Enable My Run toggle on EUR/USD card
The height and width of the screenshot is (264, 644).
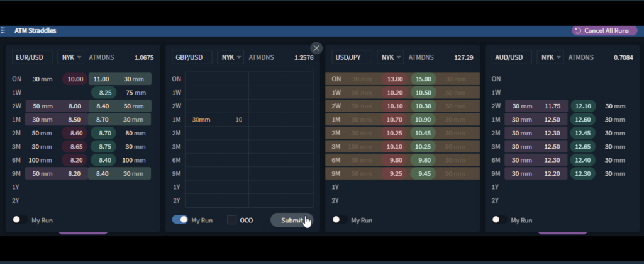point(20,220)
